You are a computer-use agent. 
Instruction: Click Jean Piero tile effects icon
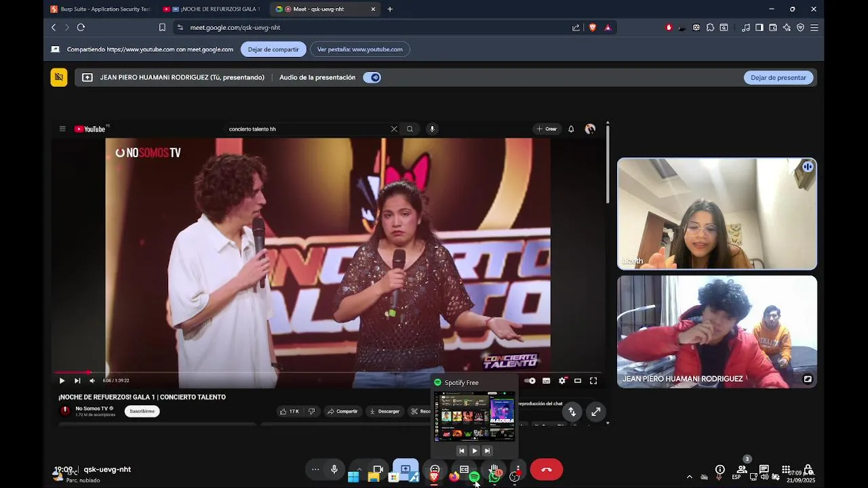point(808,379)
